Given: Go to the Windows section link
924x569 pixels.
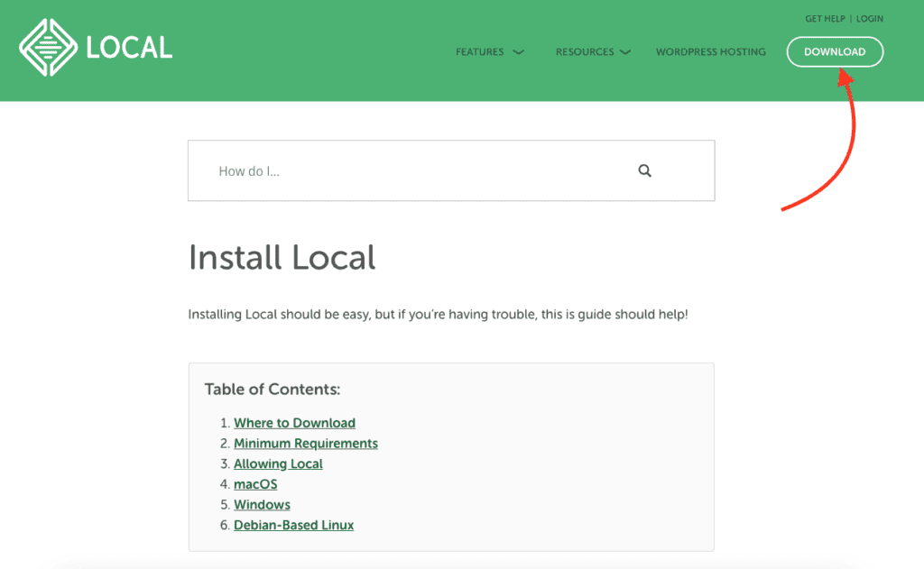Looking at the screenshot, I should (263, 505).
